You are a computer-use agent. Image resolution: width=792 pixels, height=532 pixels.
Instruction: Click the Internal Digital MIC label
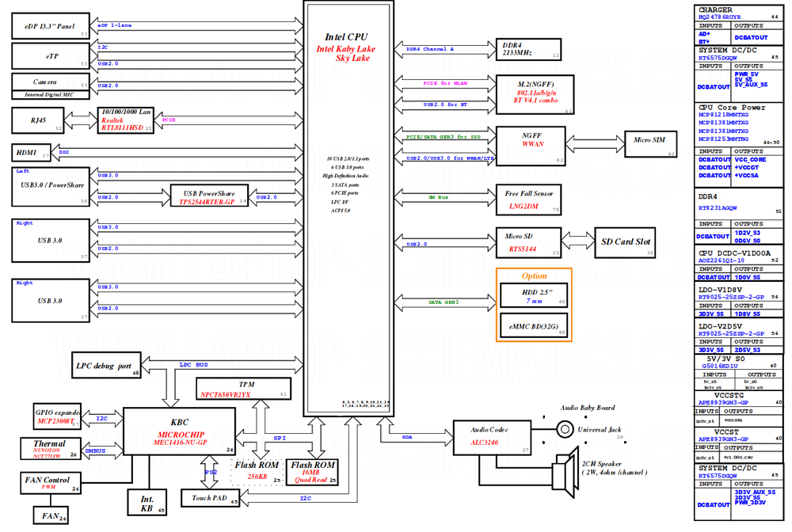(51, 94)
